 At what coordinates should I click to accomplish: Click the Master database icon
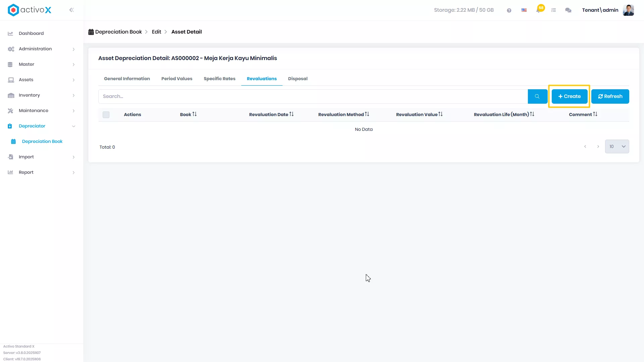[10, 64]
